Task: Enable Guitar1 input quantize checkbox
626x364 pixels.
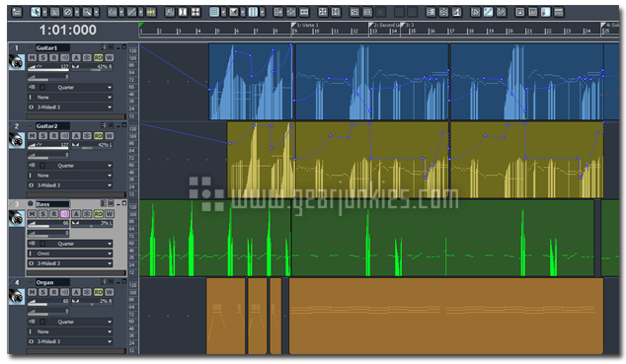Action: pos(42,88)
